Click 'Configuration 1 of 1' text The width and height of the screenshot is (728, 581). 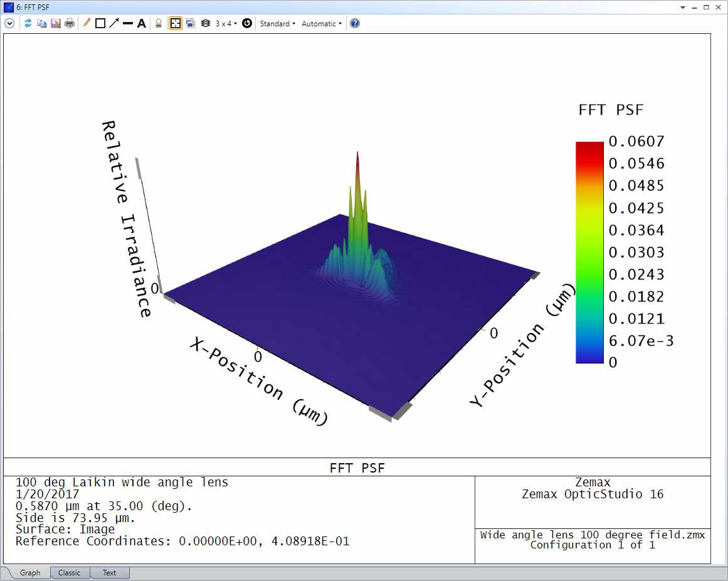pos(593,545)
